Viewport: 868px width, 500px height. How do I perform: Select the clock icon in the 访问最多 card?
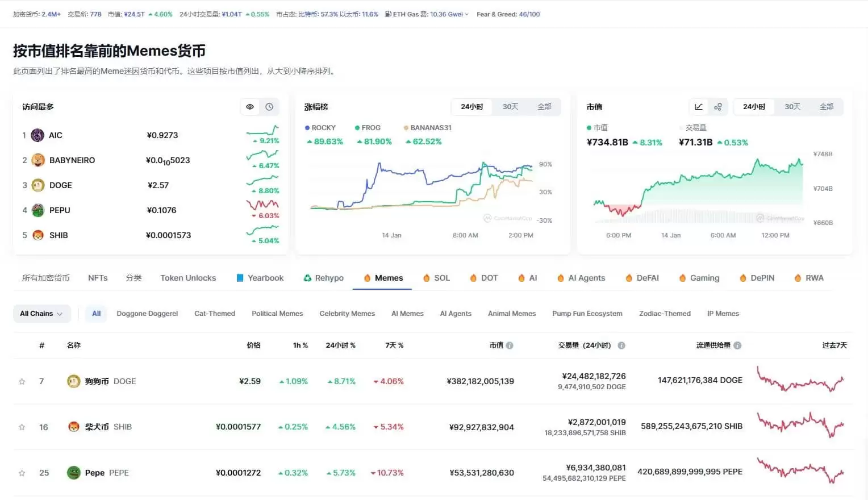click(269, 106)
